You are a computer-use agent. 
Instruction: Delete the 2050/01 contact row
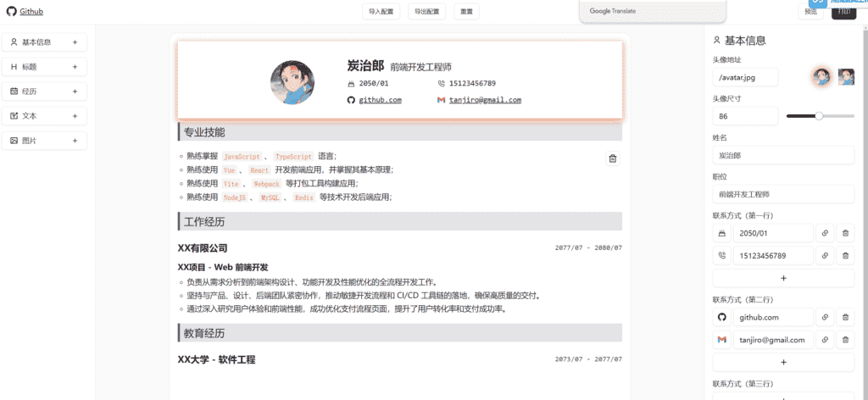845,233
